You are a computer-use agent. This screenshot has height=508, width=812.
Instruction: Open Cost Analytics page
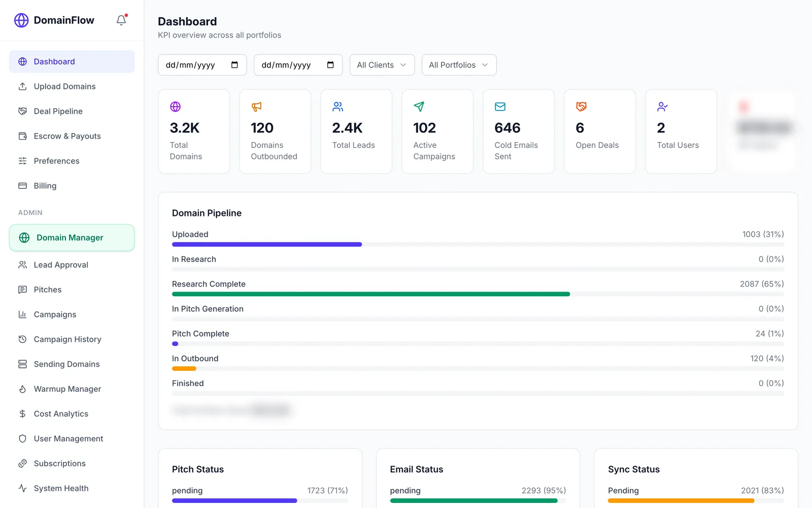pos(72,414)
